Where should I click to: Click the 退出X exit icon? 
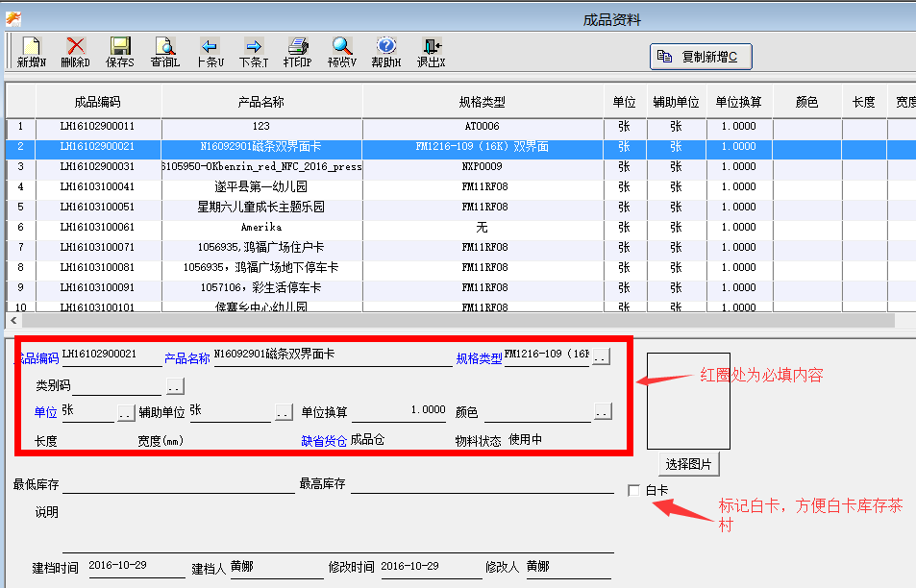(x=432, y=52)
